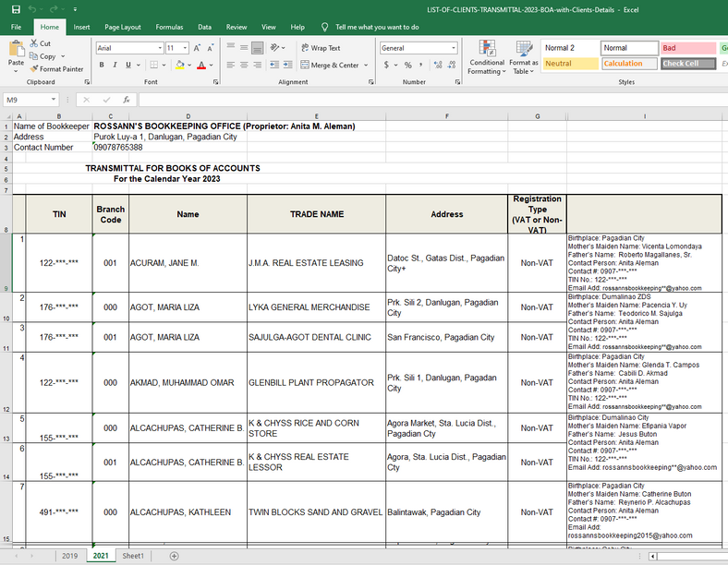
Task: Apply comma style format
Action: [x=420, y=65]
